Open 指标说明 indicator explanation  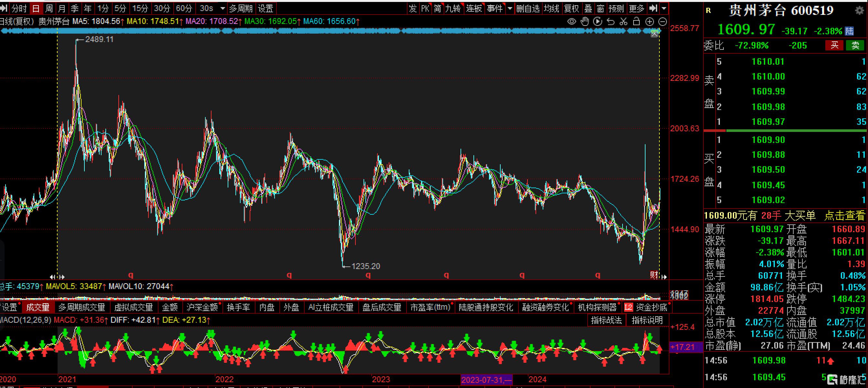tap(647, 320)
